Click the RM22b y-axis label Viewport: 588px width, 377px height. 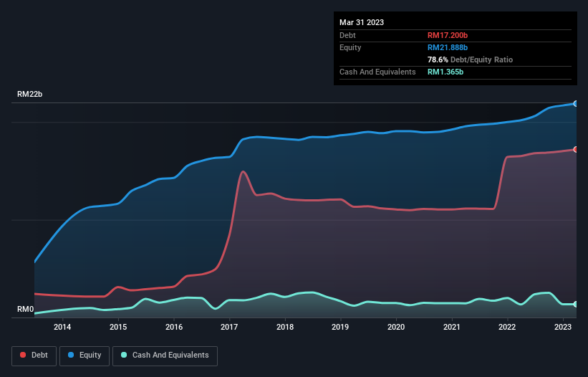click(x=29, y=94)
